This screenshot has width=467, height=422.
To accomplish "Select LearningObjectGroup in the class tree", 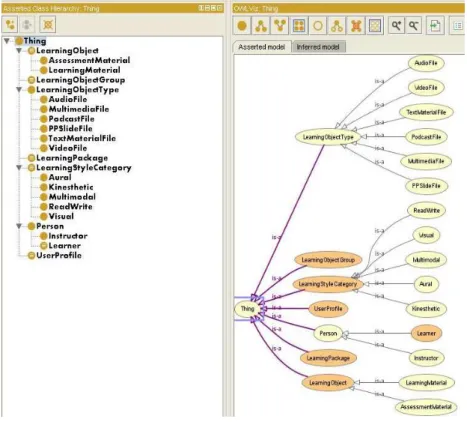I will (80, 80).
